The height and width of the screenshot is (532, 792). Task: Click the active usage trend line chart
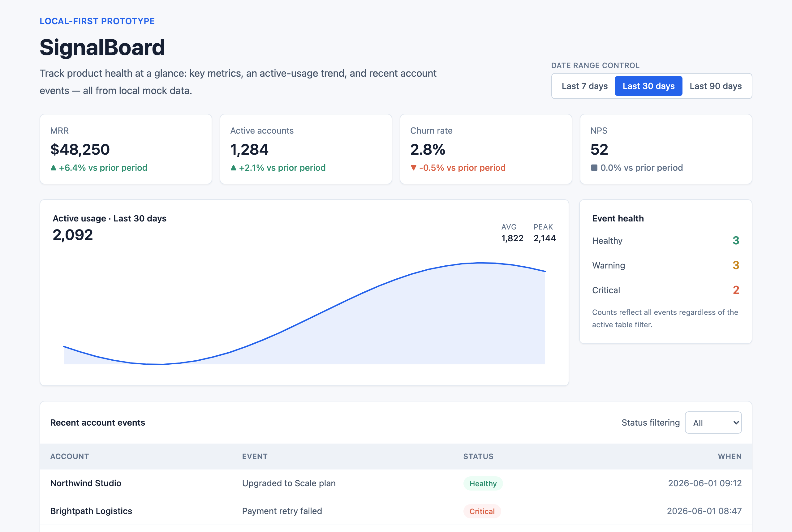coord(304,313)
